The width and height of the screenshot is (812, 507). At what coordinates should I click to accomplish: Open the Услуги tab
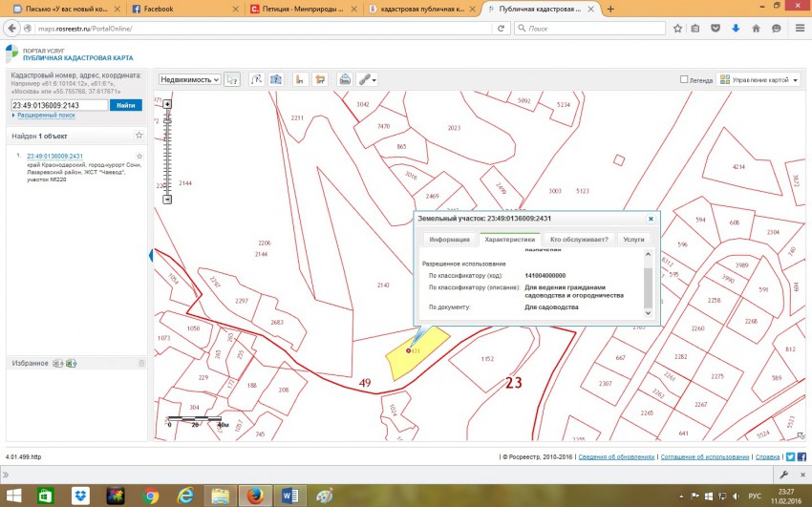tap(633, 239)
